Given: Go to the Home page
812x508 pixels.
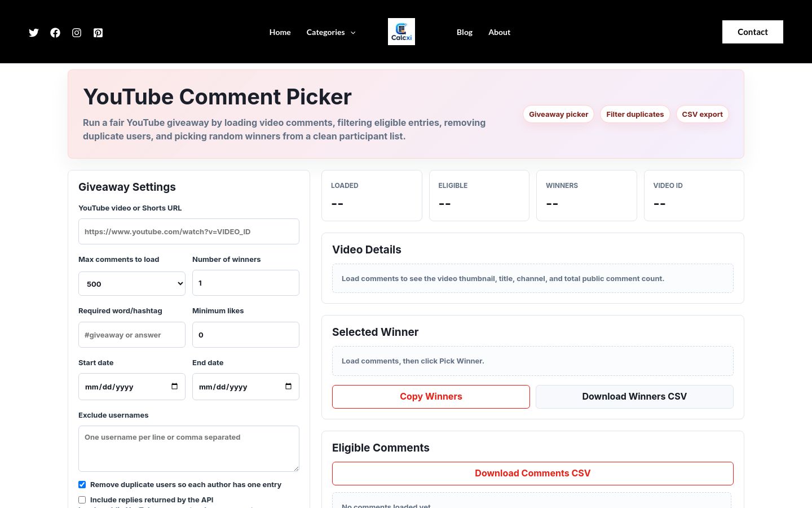Looking at the screenshot, I should 280,32.
